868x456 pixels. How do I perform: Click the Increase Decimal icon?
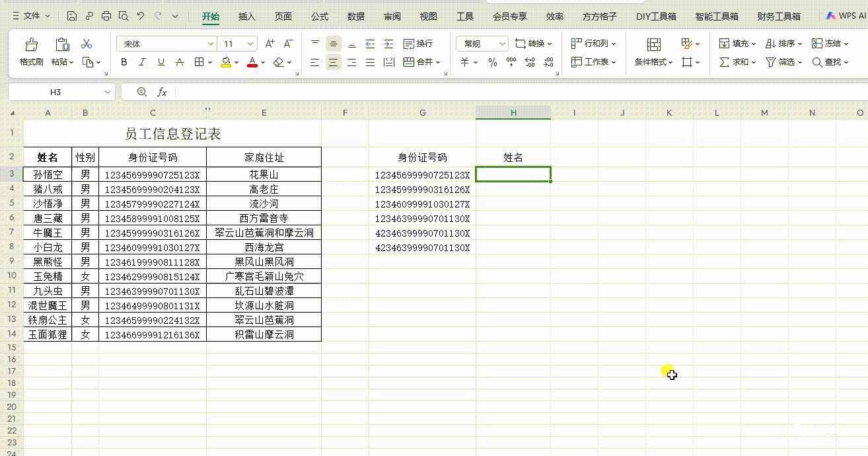[x=530, y=62]
